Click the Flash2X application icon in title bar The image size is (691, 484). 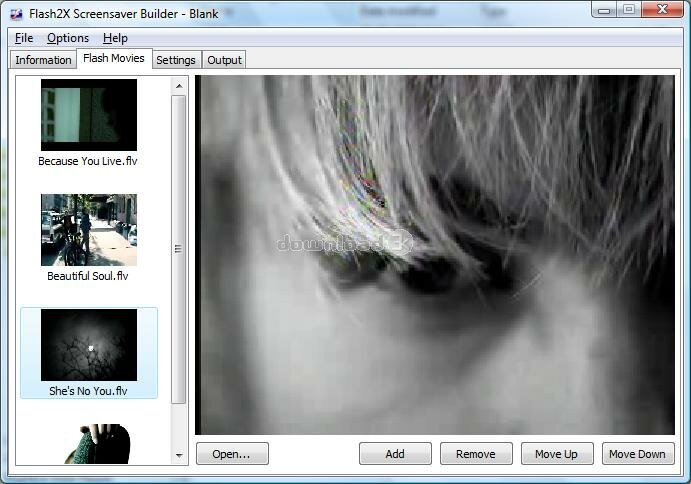click(17, 14)
